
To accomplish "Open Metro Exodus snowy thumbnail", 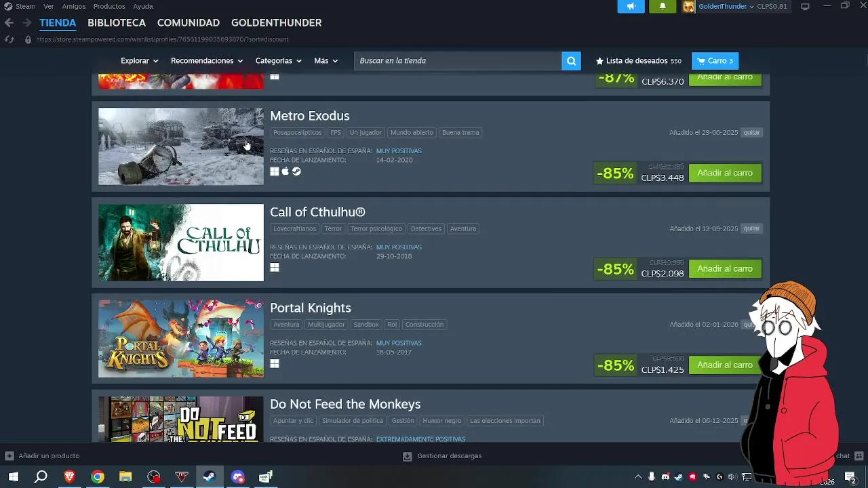I will [181, 146].
